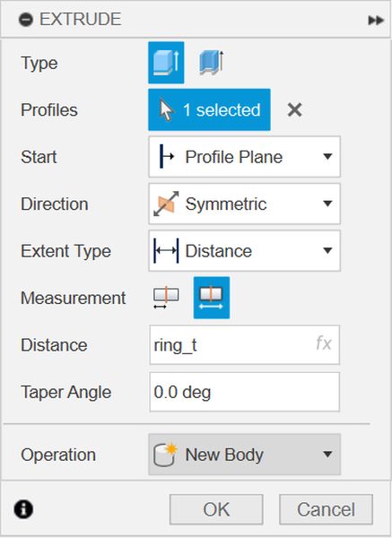Choose Half Length measurement option
The height and width of the screenshot is (538, 392).
pos(166,298)
